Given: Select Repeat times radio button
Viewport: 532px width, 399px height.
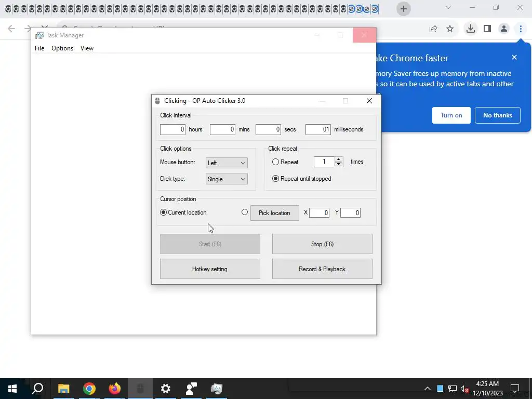Looking at the screenshot, I should pos(275,162).
